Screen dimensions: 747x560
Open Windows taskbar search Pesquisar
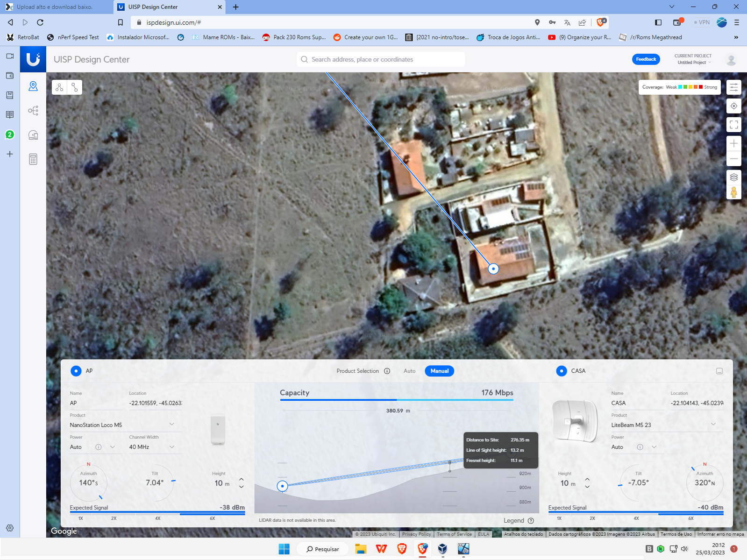[x=323, y=549]
